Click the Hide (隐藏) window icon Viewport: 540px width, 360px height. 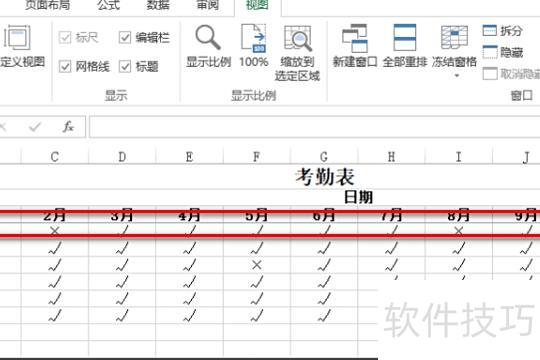point(490,52)
